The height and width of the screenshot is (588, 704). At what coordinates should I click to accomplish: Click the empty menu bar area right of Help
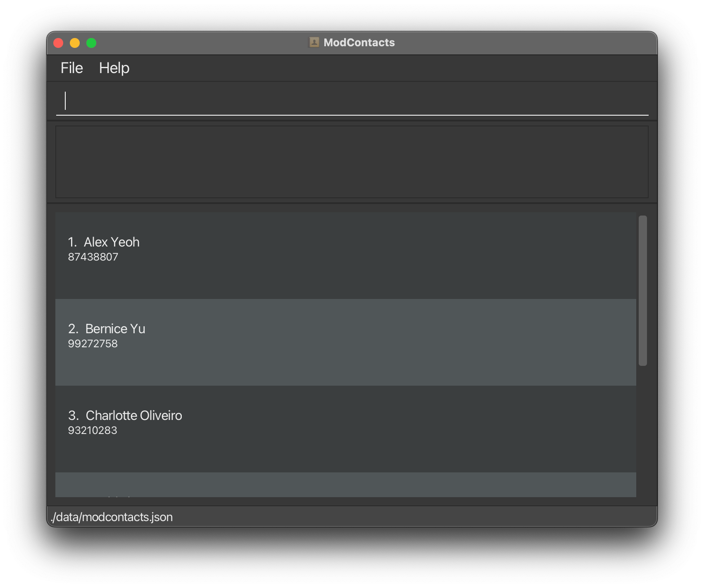pos(372,68)
